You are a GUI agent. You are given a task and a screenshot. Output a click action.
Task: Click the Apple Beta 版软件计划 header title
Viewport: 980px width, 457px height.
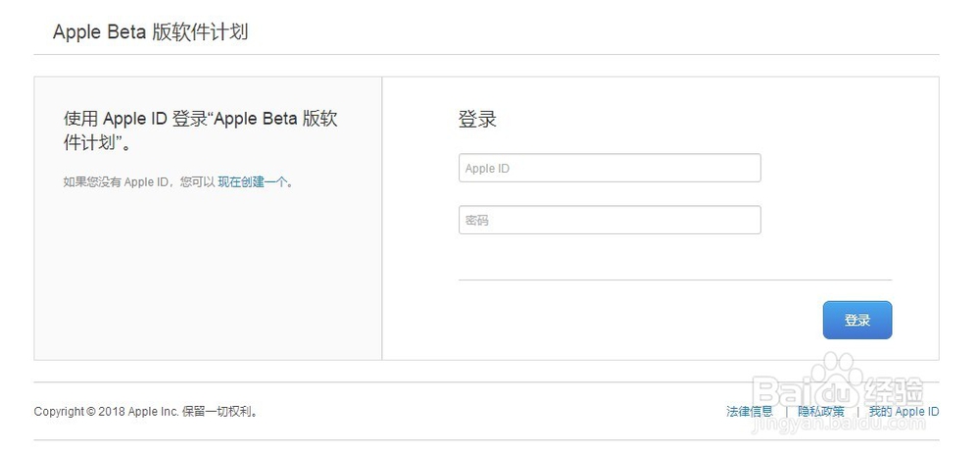click(150, 32)
